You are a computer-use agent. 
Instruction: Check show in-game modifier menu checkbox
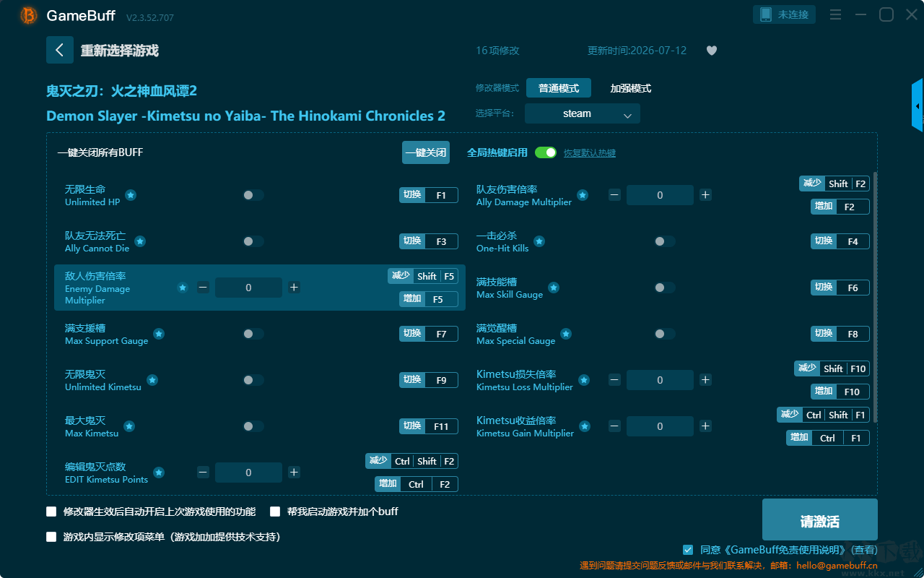coord(51,537)
